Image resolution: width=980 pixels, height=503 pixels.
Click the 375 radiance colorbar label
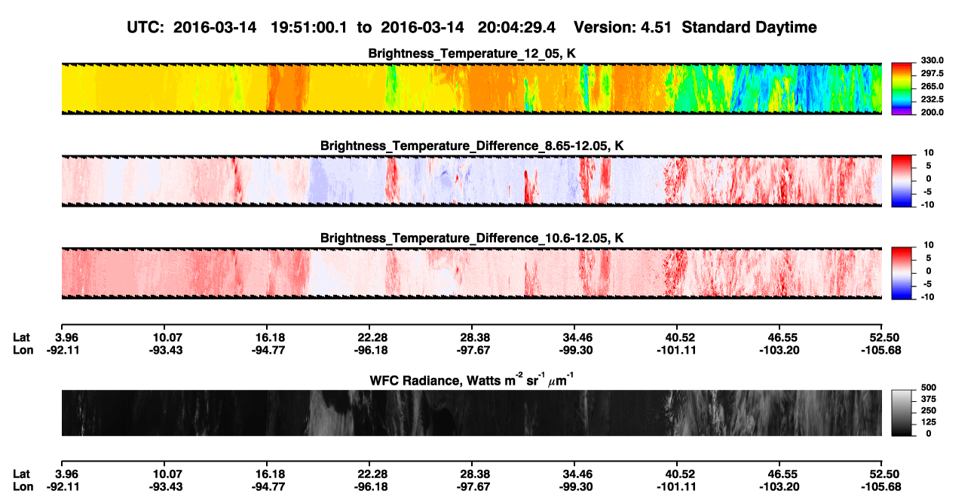[928, 399]
